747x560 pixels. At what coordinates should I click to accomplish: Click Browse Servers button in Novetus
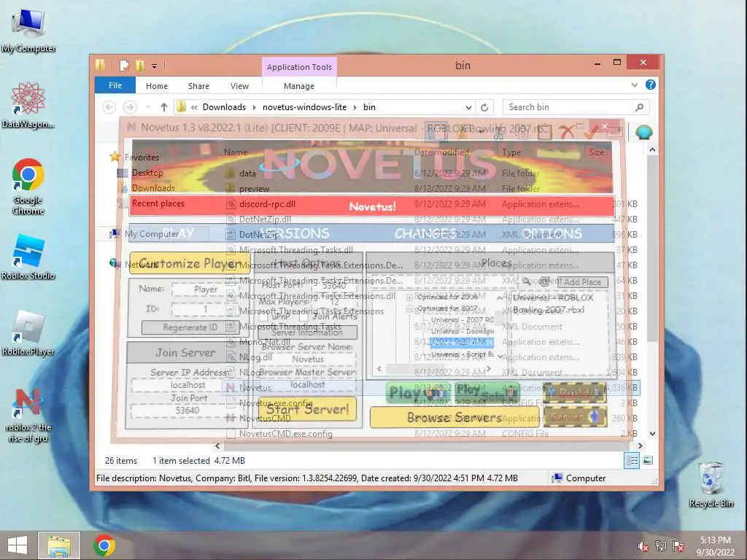point(454,417)
